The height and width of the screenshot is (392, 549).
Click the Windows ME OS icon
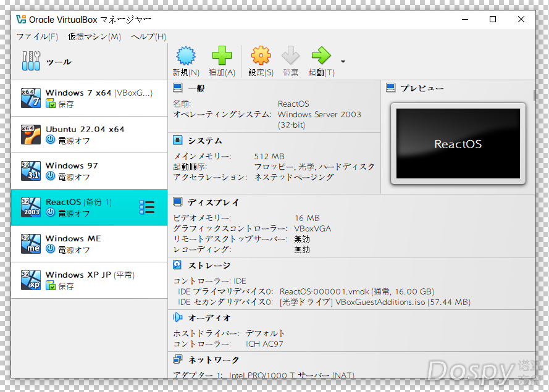pyautogui.click(x=31, y=244)
